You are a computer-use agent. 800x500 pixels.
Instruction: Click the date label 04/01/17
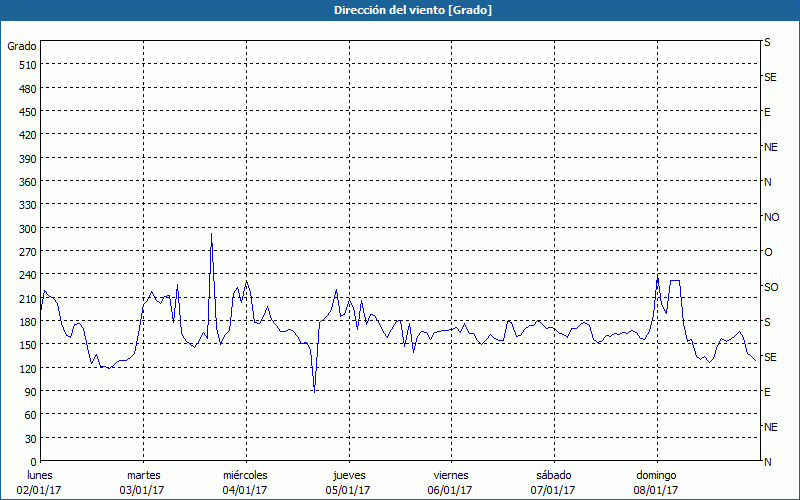pos(245,490)
